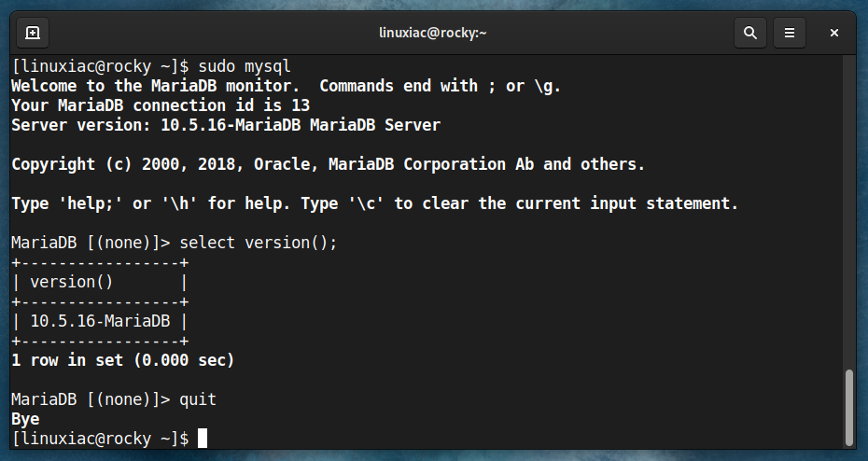Click the 10.5.16-MariaDB result cell
868x461 pixels.
coord(100,321)
